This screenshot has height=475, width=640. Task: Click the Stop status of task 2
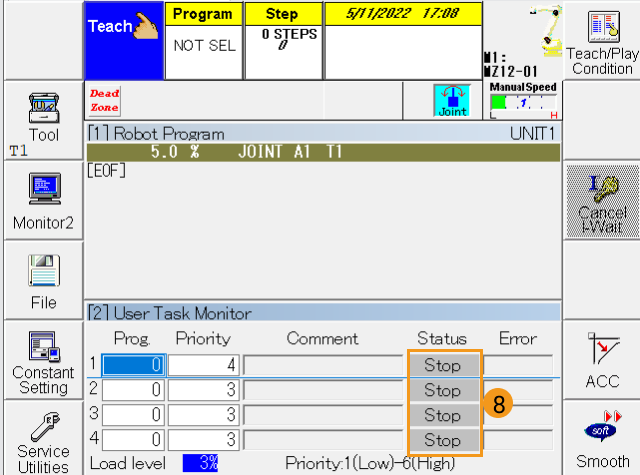444,390
